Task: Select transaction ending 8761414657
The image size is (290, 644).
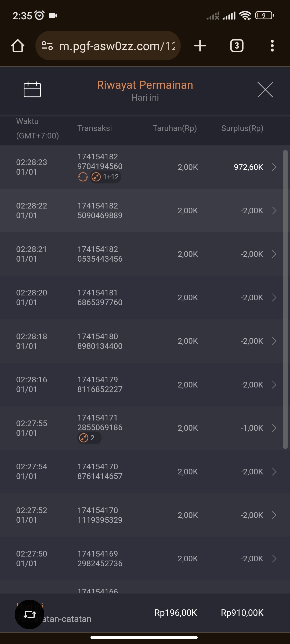Action: (x=100, y=471)
